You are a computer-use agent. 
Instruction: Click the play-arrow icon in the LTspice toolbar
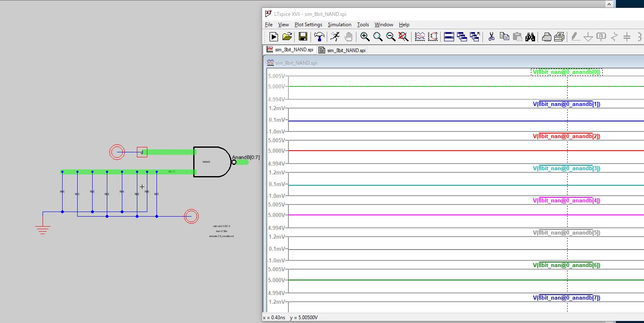(x=274, y=37)
